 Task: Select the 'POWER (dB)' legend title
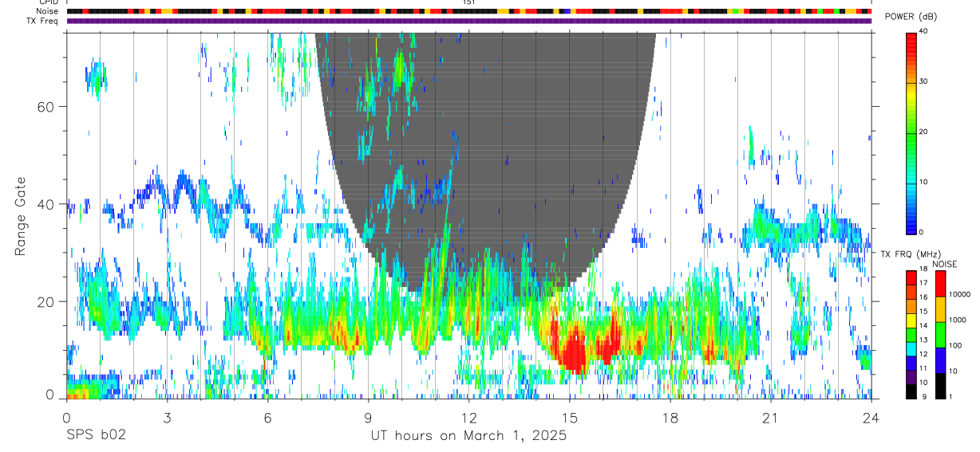(911, 18)
